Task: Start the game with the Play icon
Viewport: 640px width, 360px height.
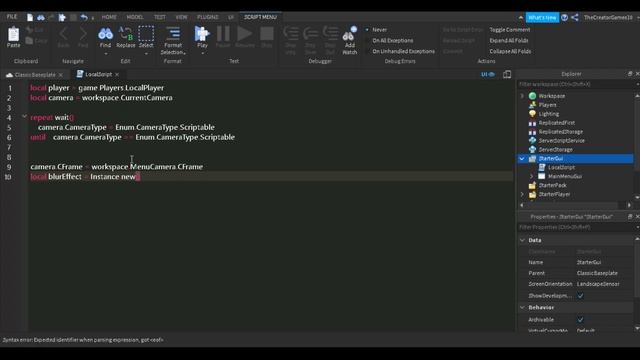Action: pyautogui.click(x=202, y=34)
